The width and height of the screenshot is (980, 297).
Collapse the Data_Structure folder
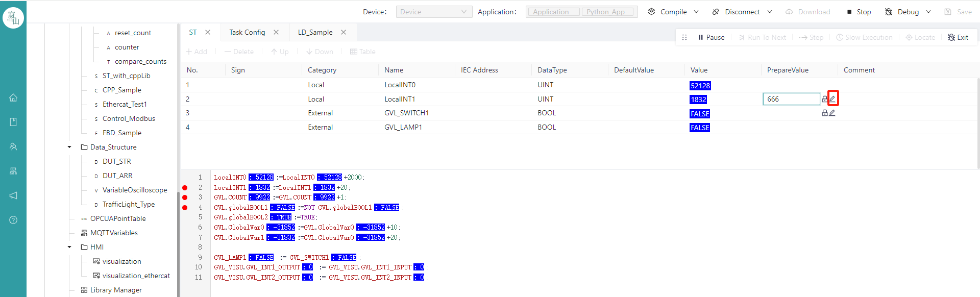click(x=69, y=147)
